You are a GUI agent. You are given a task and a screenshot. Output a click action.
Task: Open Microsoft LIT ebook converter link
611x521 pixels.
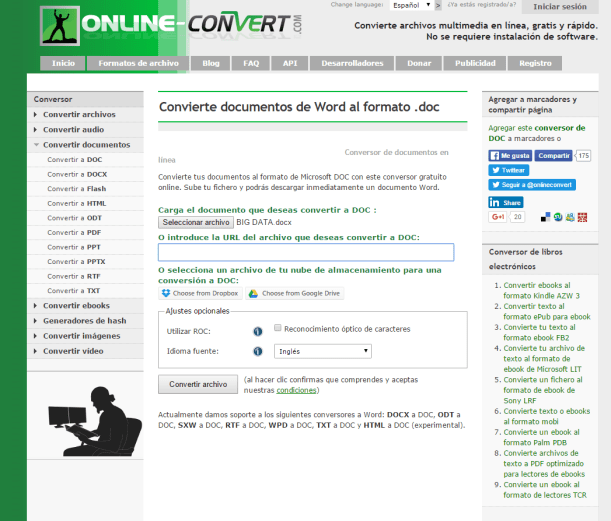point(544,359)
